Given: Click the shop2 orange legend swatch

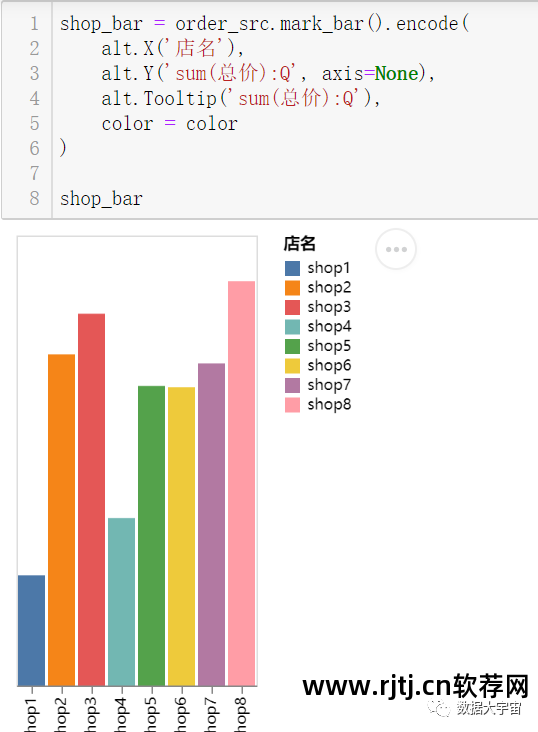Looking at the screenshot, I should pyautogui.click(x=292, y=288).
